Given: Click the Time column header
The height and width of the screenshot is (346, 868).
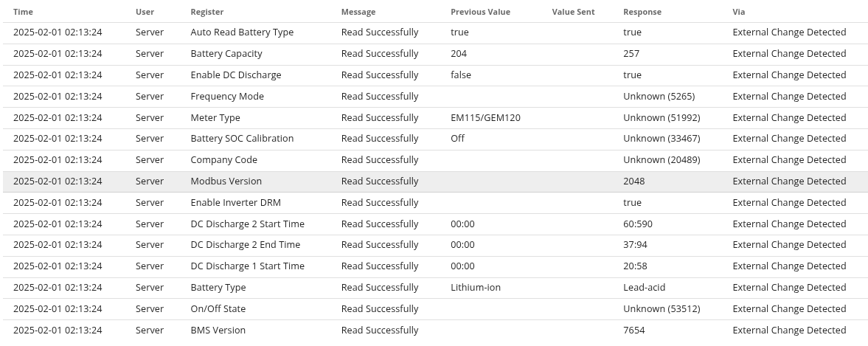Looking at the screenshot, I should (x=23, y=12).
